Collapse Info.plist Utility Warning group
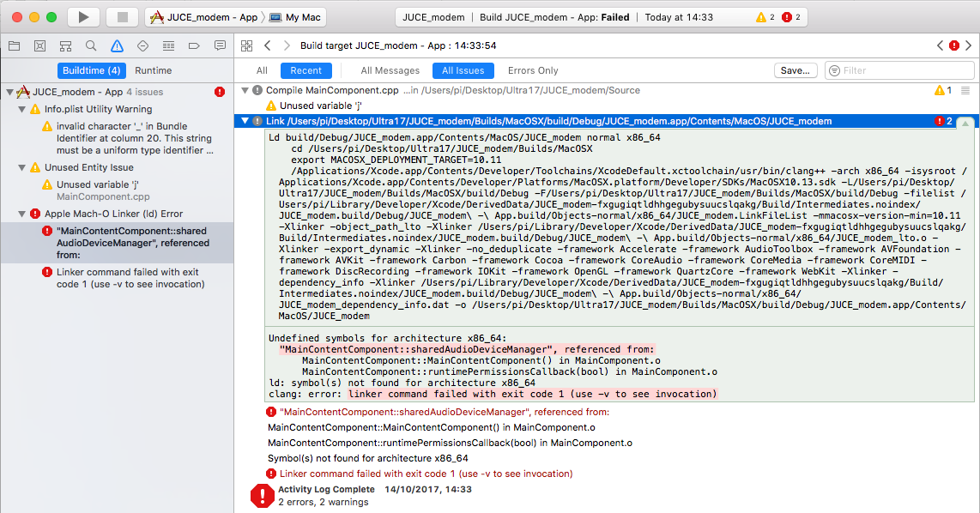This screenshot has width=980, height=513. [21, 109]
